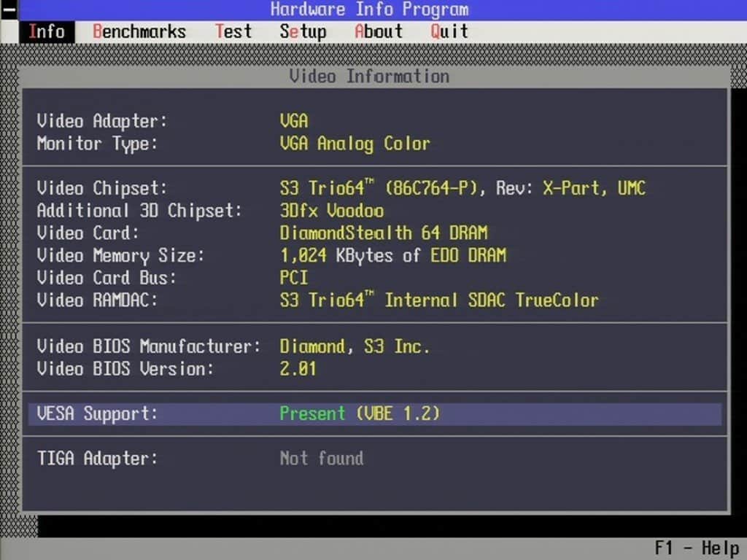Image resolution: width=747 pixels, height=560 pixels.
Task: Click the 'X-Part, UMC' revision value
Action: coord(594,188)
